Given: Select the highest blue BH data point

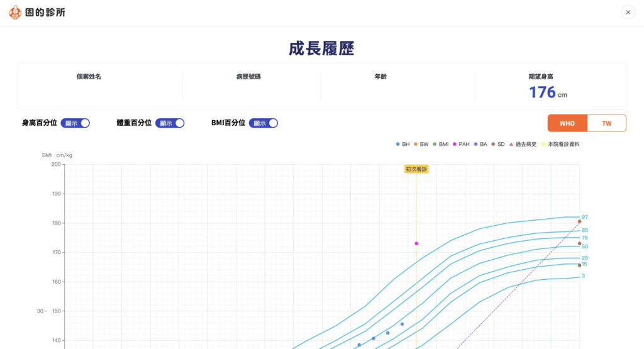Looking at the screenshot, I should (x=402, y=324).
